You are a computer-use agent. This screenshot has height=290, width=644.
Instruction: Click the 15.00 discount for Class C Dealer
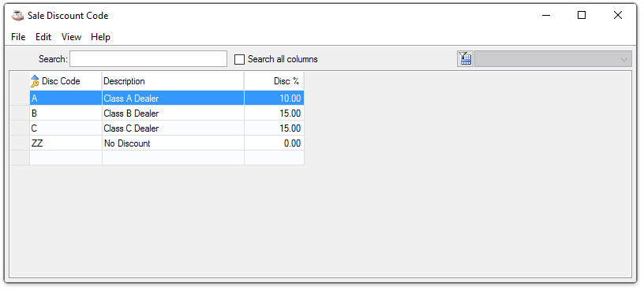tap(274, 128)
